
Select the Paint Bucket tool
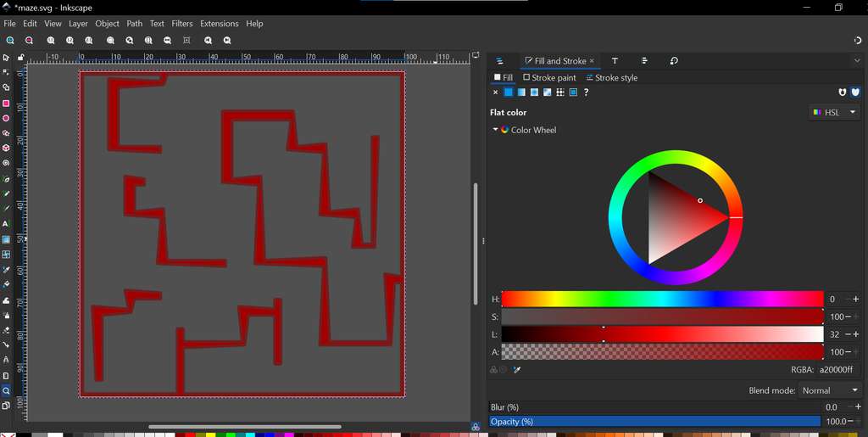point(6,285)
